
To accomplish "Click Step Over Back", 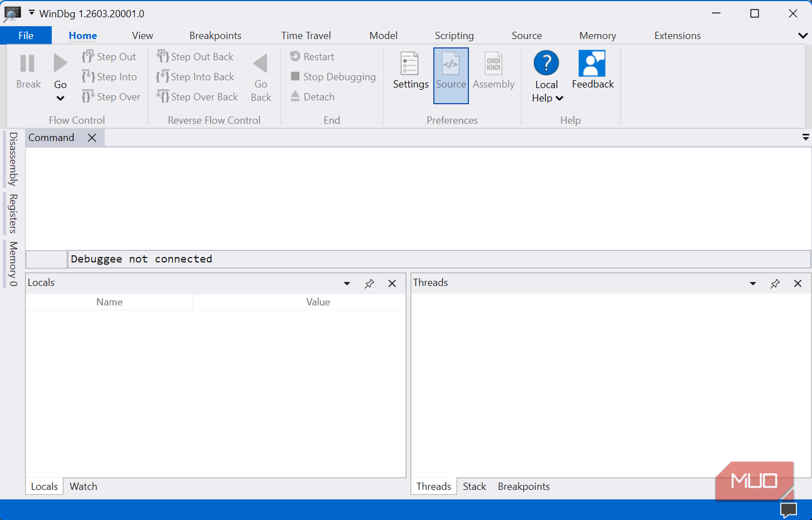I will tap(197, 96).
